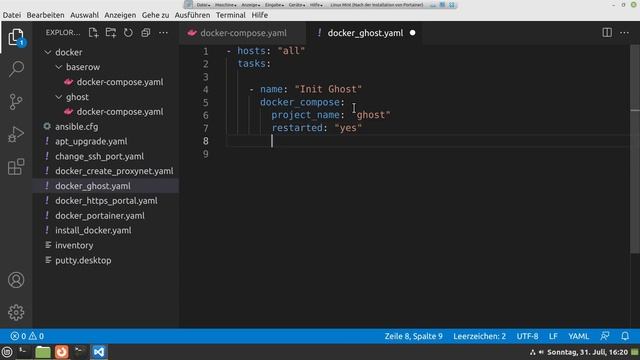Change indentation via Leerzeichen: 2
Screen dimensions: 640x360
(479, 336)
